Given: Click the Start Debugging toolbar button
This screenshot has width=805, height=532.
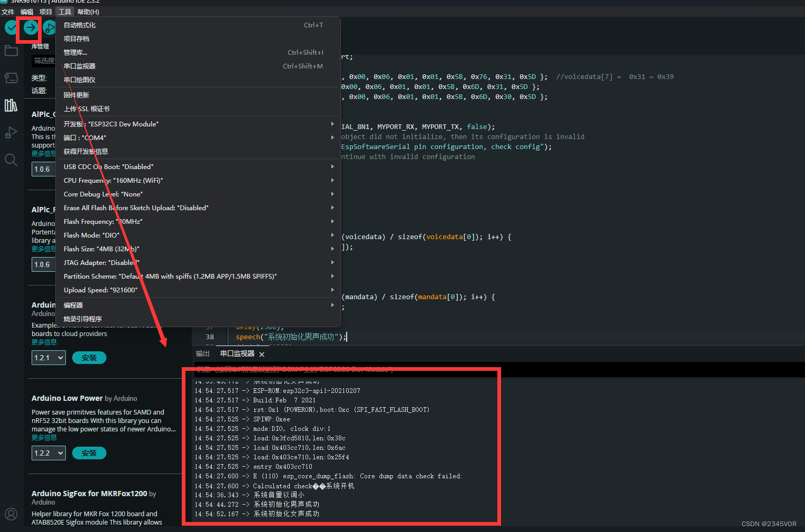Looking at the screenshot, I should click(x=50, y=27).
